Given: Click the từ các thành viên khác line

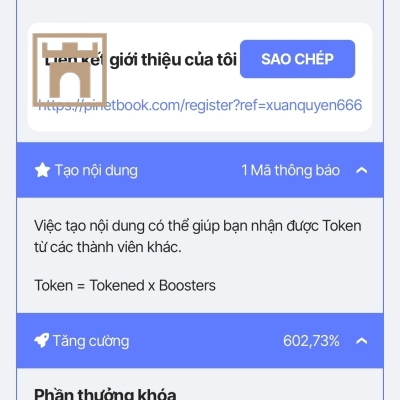Looking at the screenshot, I should click(108, 247).
